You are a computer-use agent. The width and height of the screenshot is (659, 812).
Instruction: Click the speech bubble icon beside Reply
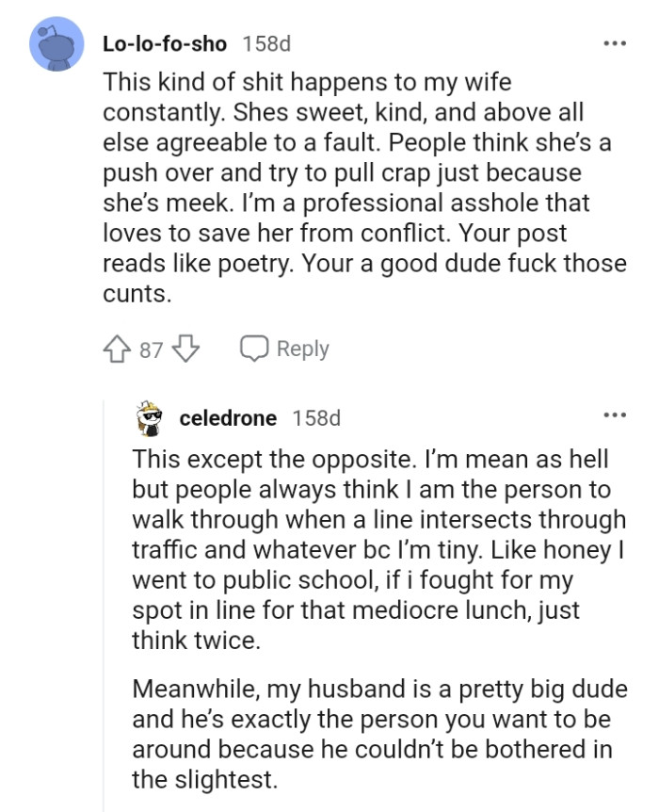point(252,349)
